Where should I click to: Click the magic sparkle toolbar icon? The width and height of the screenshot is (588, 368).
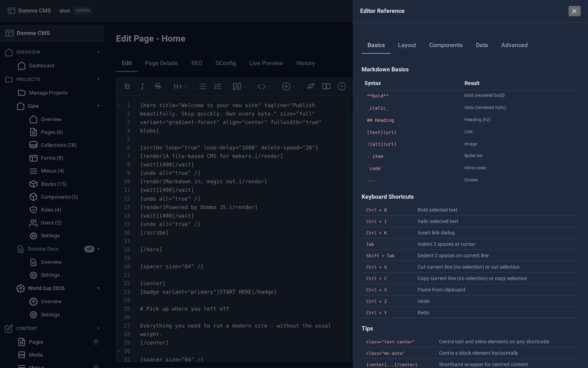pos(311,86)
